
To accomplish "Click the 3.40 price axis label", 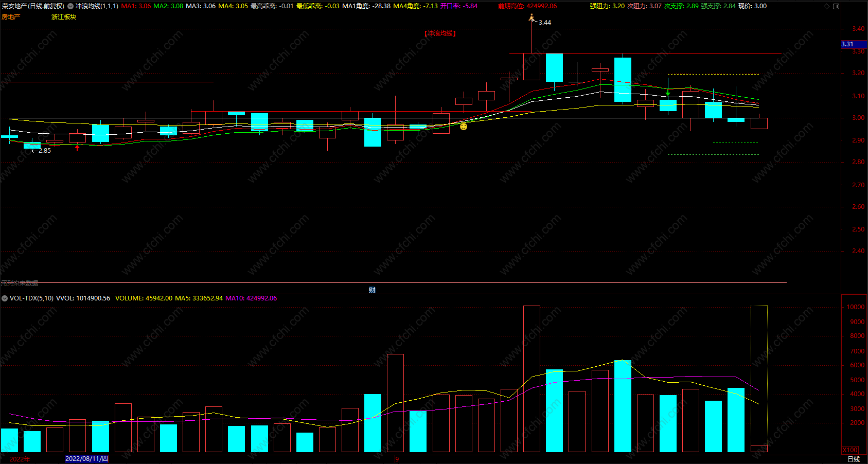I will click(858, 29).
